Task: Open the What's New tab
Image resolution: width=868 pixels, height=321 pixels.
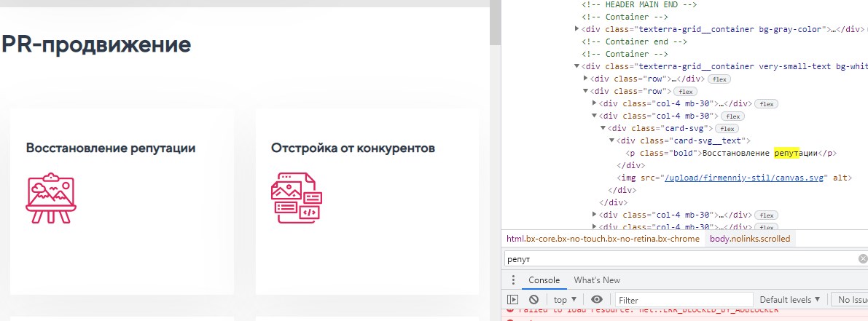Action: (x=597, y=280)
